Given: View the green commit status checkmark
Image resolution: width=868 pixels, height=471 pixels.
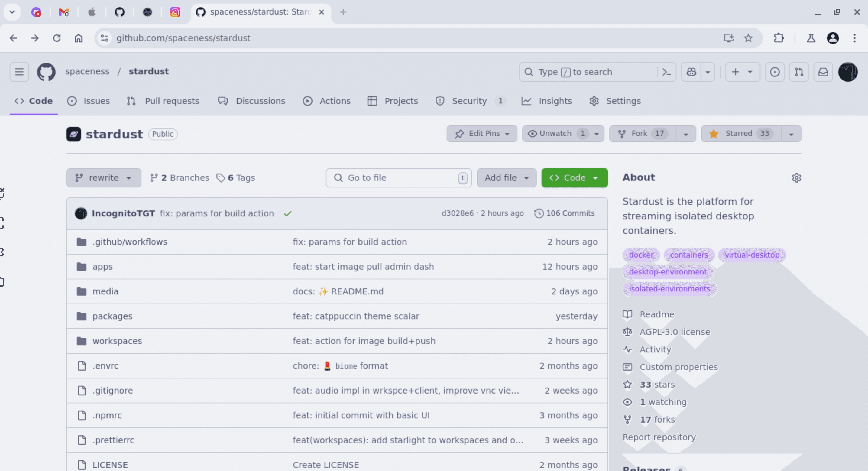Looking at the screenshot, I should click(x=287, y=213).
